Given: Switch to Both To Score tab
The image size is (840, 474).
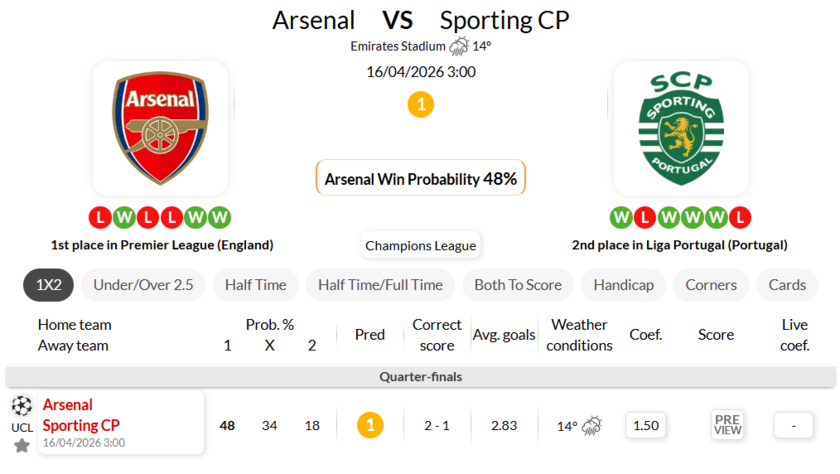Looking at the screenshot, I should (518, 285).
